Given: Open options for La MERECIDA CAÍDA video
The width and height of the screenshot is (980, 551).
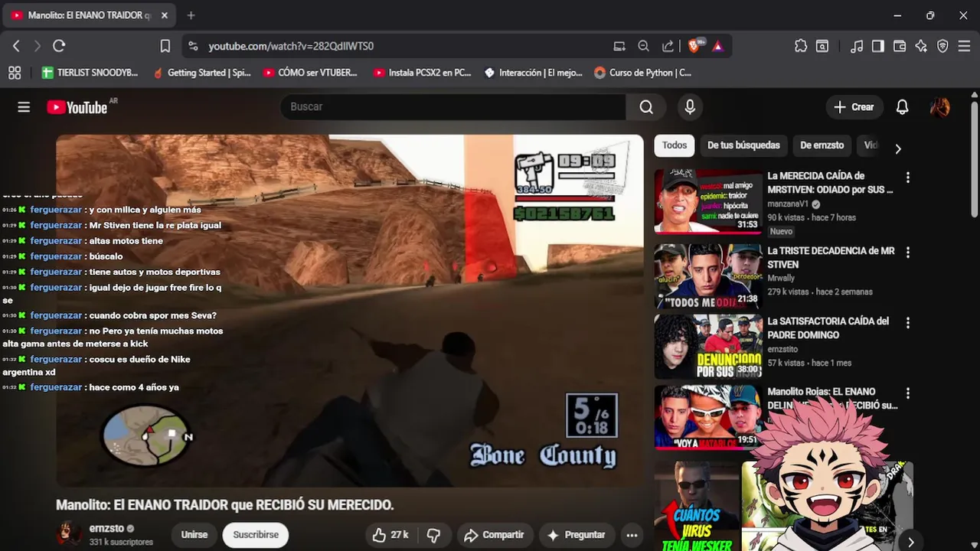Looking at the screenshot, I should tap(908, 178).
